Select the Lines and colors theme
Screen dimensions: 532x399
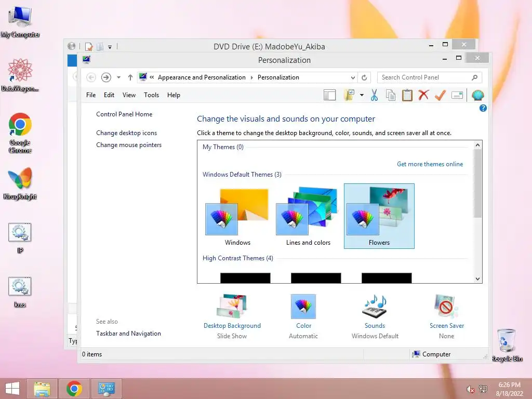(x=308, y=217)
